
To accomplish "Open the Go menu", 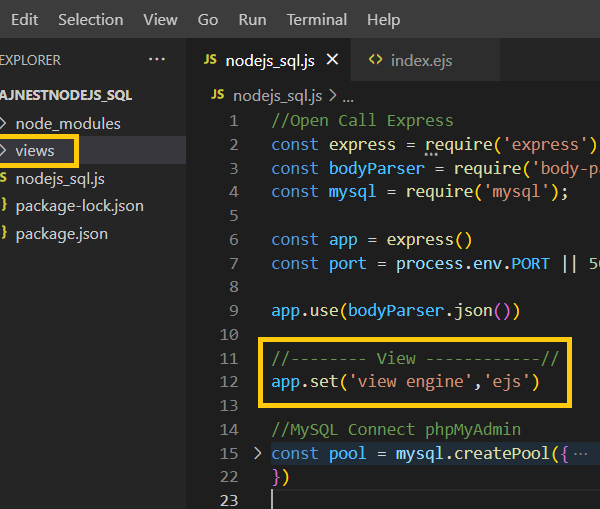I will (x=208, y=20).
